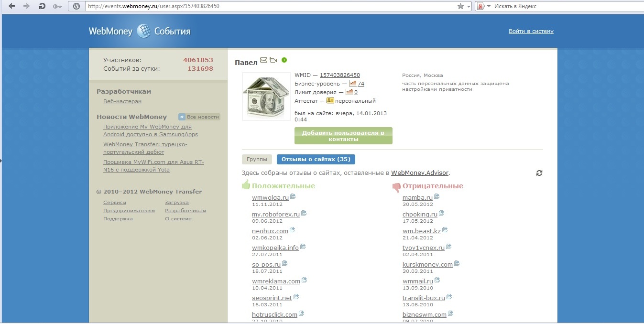The image size is (644, 324).
Task: Bookmark the page with the star icon
Action: pos(460,6)
